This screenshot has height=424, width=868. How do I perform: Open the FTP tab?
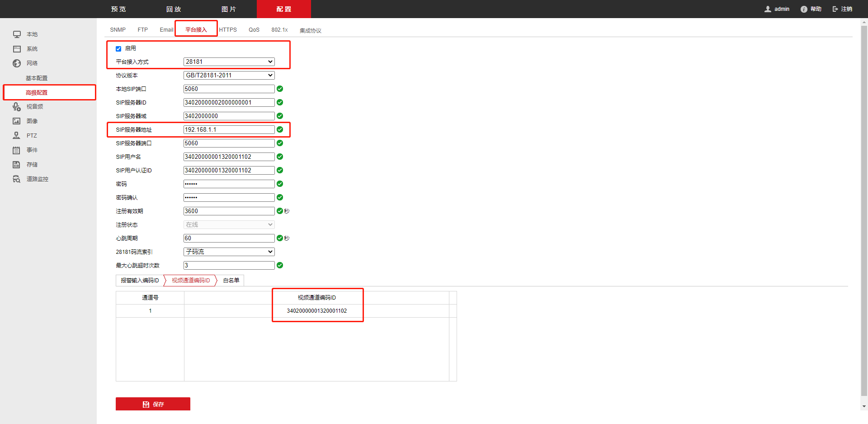[x=143, y=30]
